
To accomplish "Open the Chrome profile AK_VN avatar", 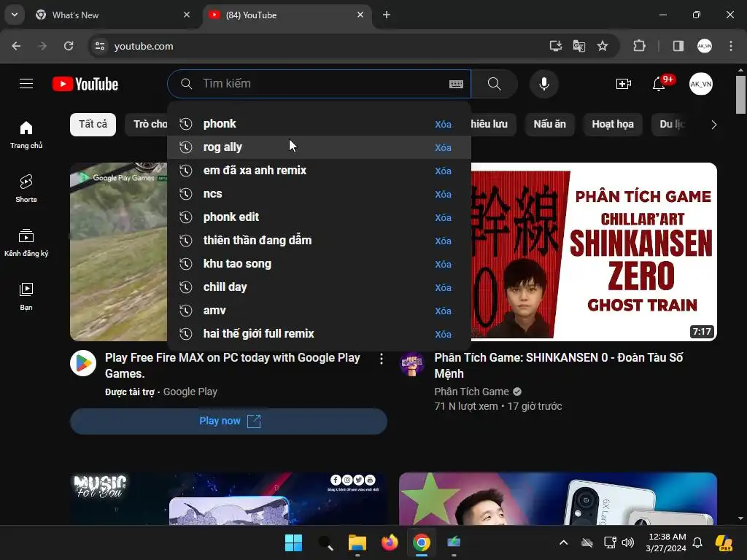I will [705, 46].
